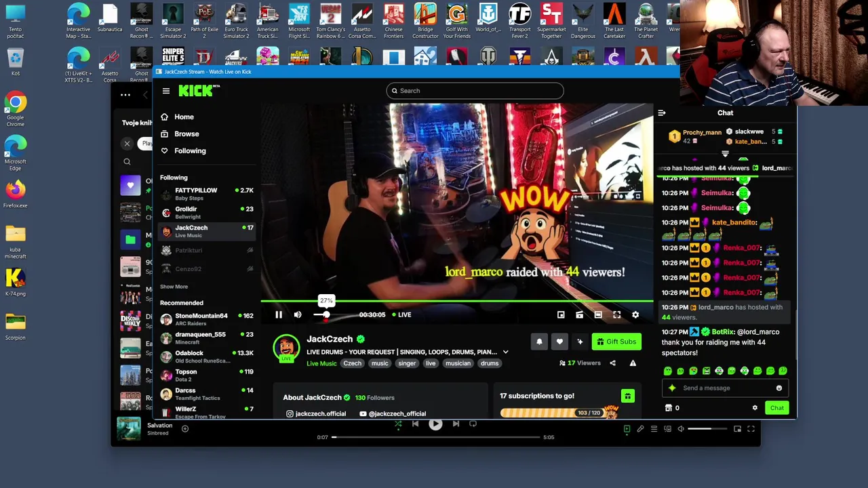Click Prochy_mann top gifter entry

point(695,136)
